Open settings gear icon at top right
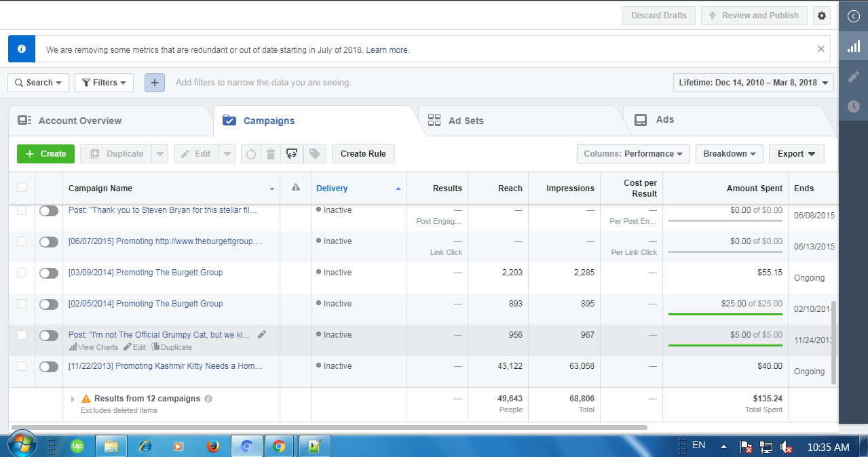868x457 pixels. (823, 16)
